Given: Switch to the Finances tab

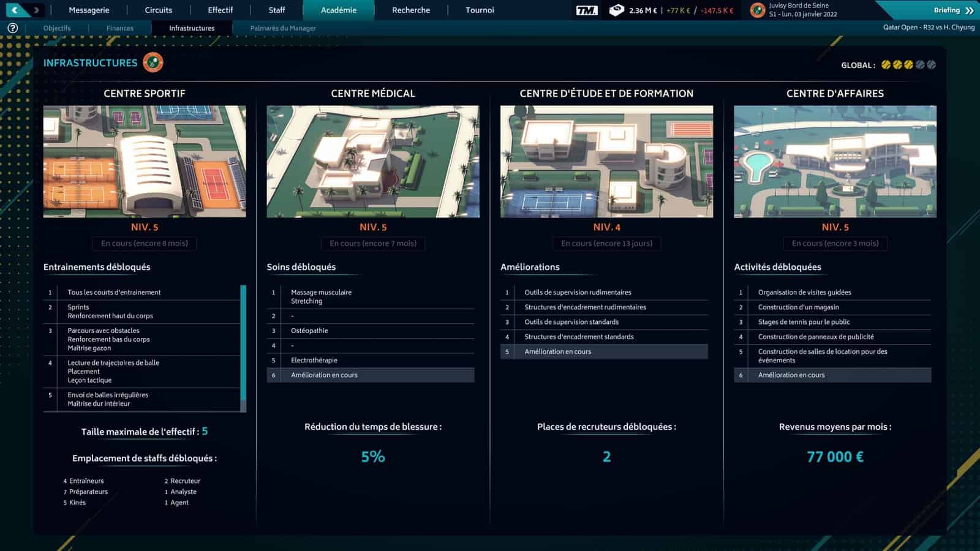Looking at the screenshot, I should coord(120,28).
